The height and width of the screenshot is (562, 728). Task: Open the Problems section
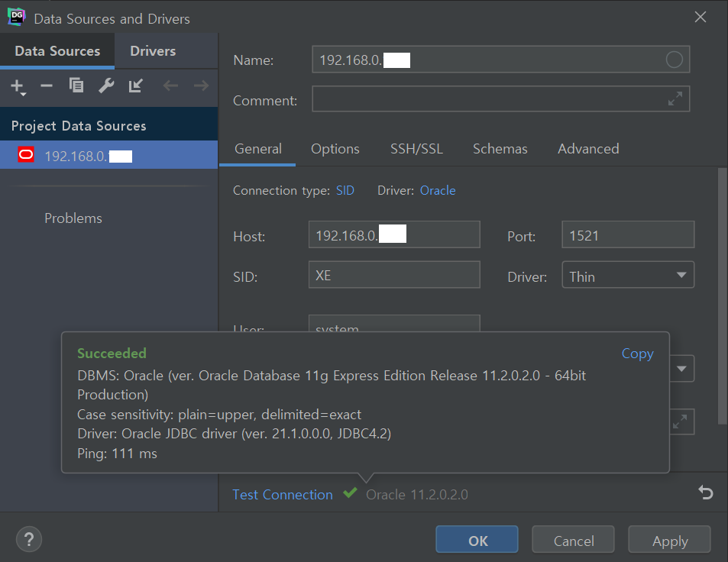[73, 218]
